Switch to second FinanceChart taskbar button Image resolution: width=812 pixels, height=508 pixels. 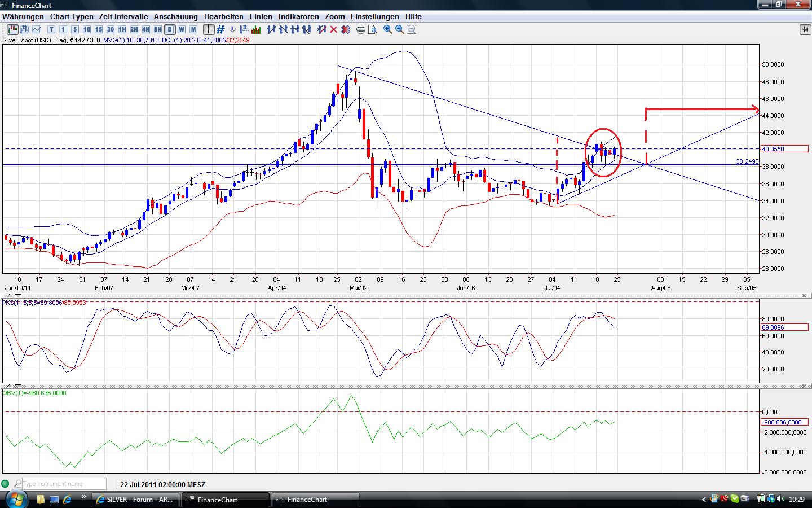[316, 500]
